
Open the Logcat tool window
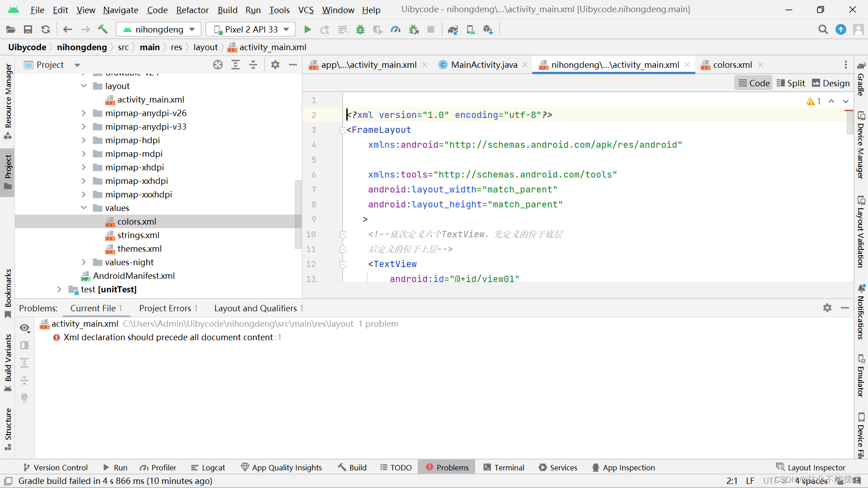[x=208, y=468]
